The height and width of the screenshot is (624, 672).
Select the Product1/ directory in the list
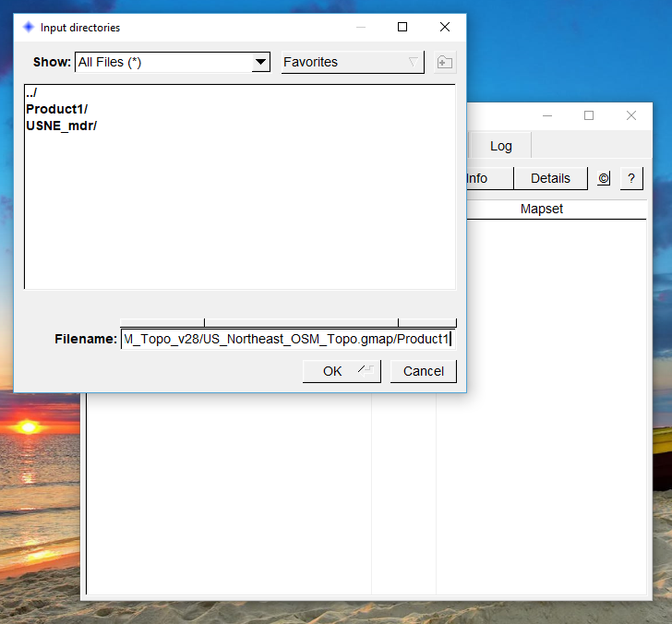(x=56, y=109)
